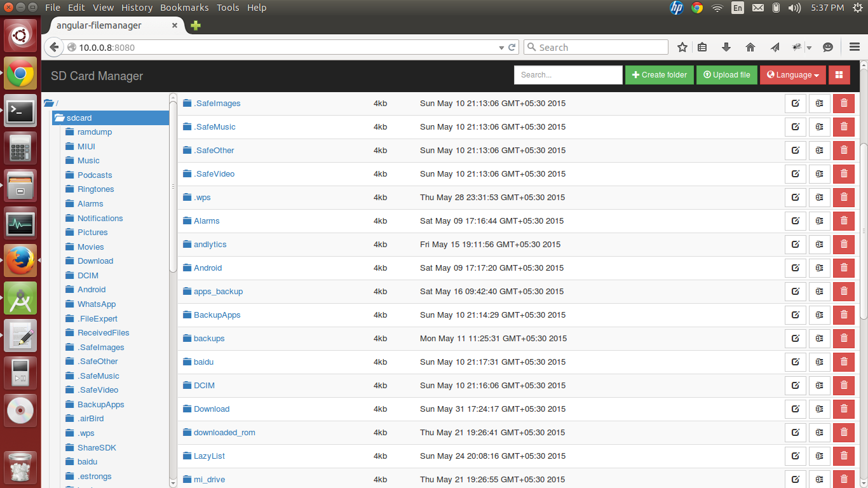
Task: Delete the baidu folder via trash icon
Action: pyautogui.click(x=844, y=362)
